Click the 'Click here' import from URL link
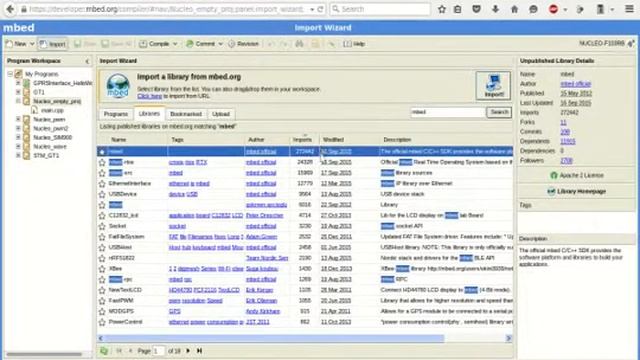The image size is (640, 360). click(x=149, y=96)
